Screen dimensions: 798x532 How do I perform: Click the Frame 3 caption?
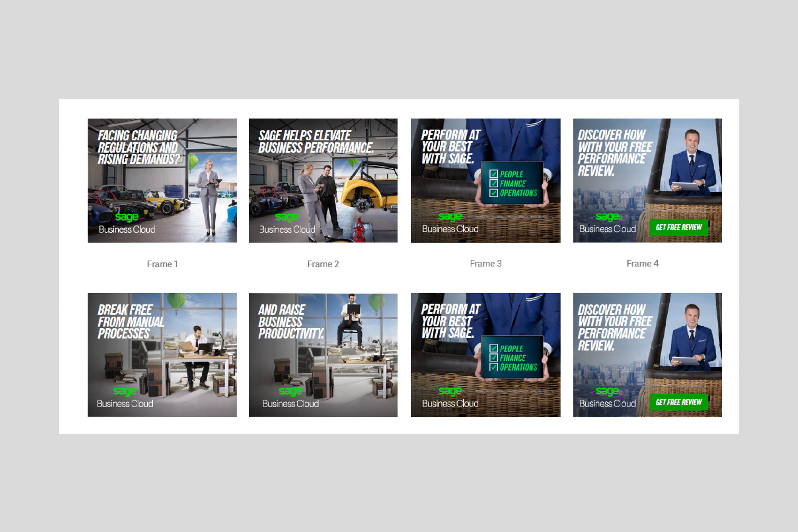(x=486, y=264)
